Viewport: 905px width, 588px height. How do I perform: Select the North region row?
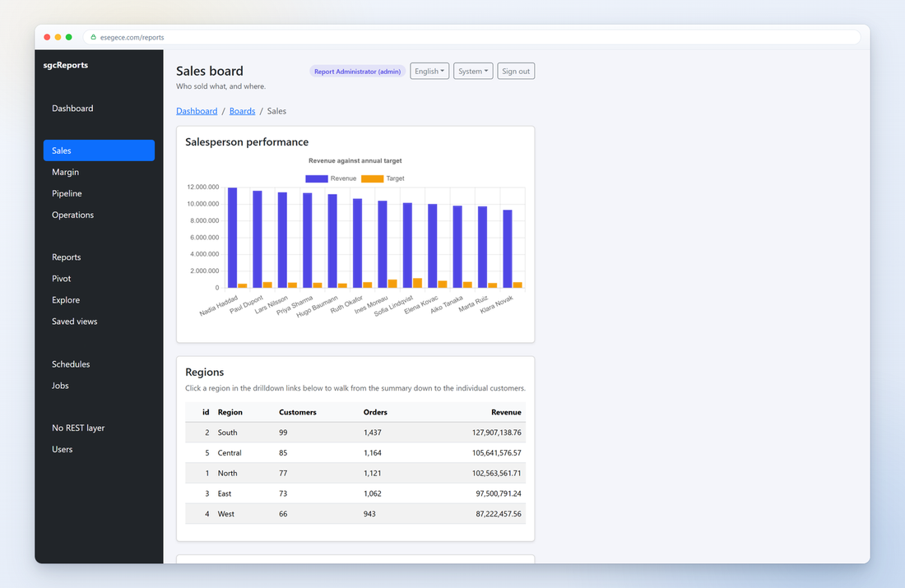[x=355, y=473]
